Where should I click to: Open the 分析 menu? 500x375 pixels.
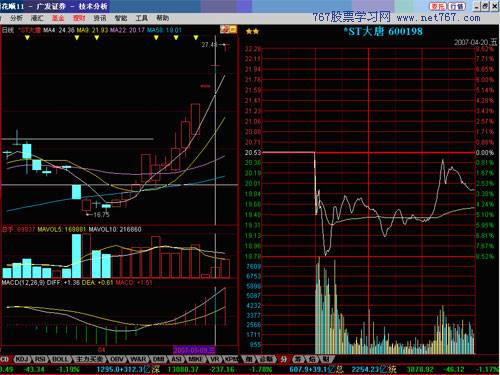(16, 18)
